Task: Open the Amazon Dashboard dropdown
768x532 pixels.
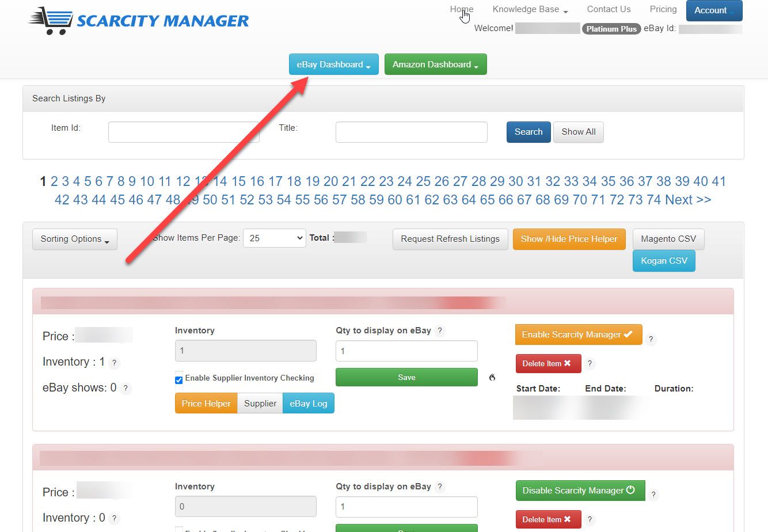Action: 436,64
